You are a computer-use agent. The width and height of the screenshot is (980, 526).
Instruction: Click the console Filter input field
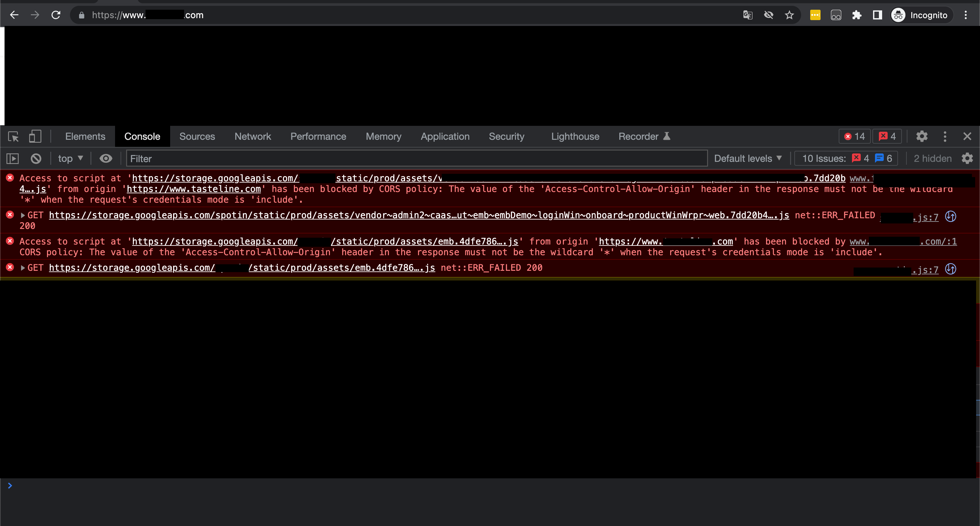click(416, 158)
